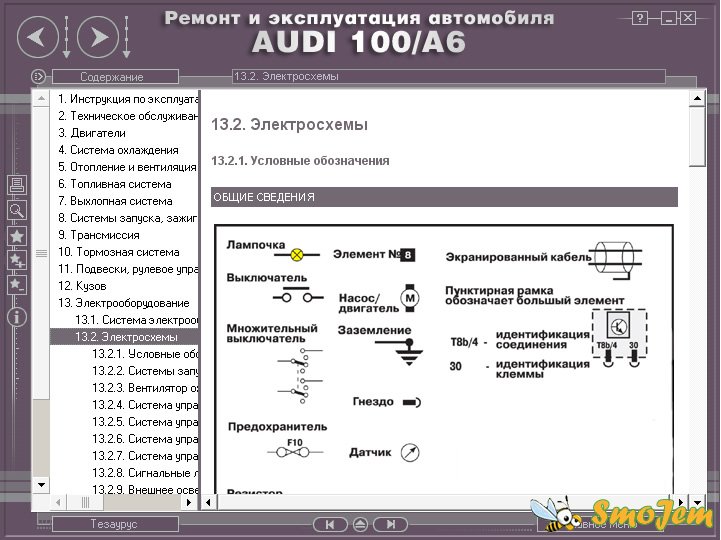Open chapter '9. Трансмиссия'
Viewport: 721px width, 540px height.
tap(99, 235)
